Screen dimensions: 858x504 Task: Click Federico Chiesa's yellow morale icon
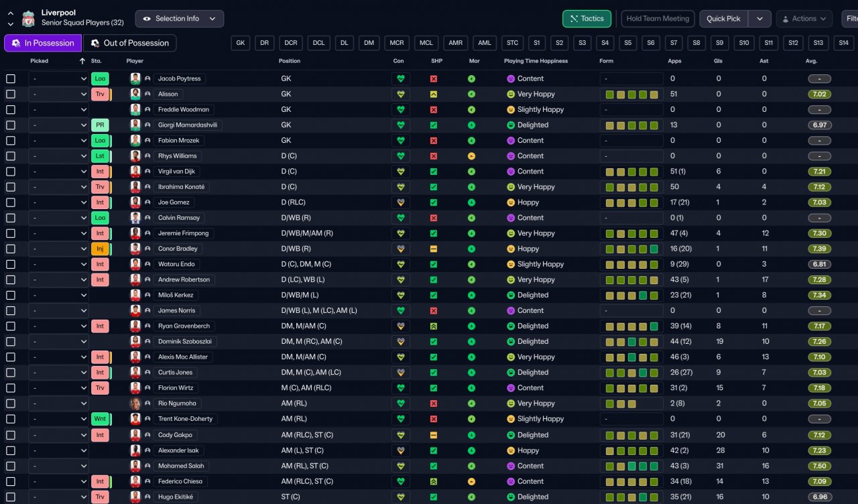(x=471, y=481)
